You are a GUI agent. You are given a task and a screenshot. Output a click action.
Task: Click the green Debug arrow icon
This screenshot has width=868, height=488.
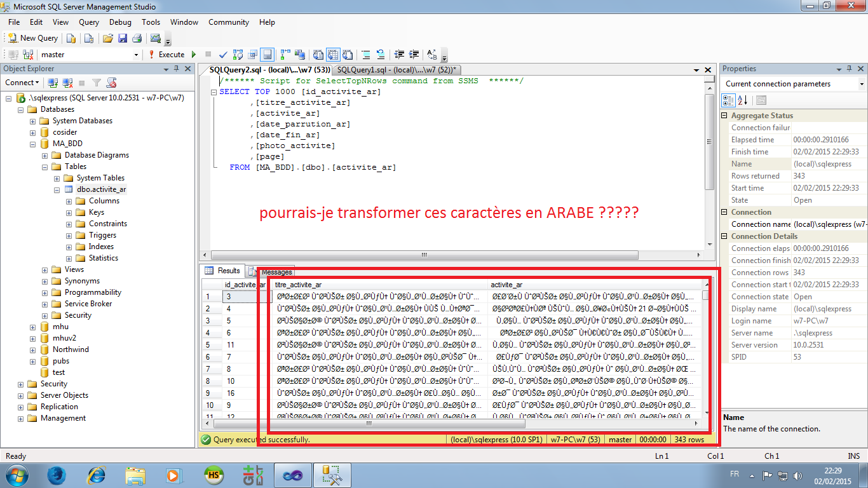(194, 55)
